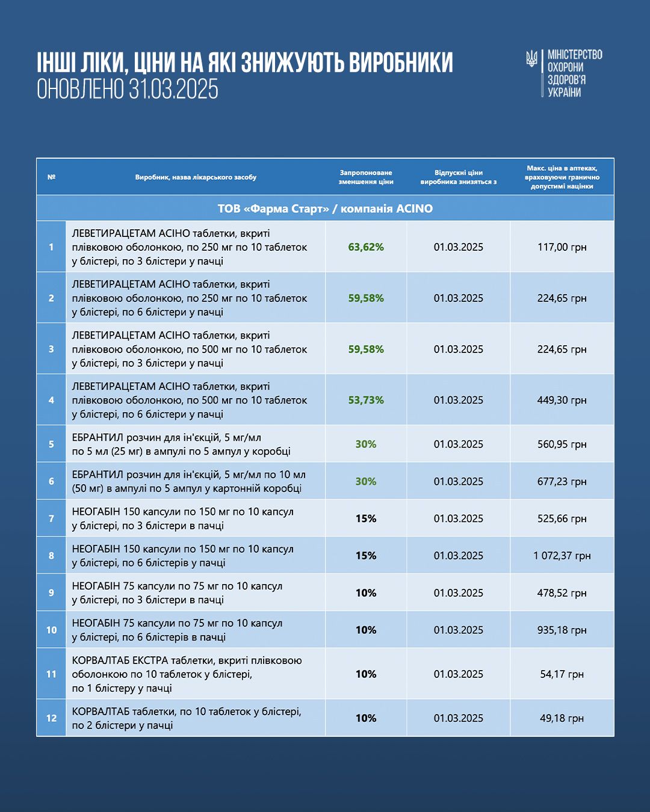Viewport: 650px width, 812px height.
Task: Click the price '478,52 грн'
Action: 562,593
